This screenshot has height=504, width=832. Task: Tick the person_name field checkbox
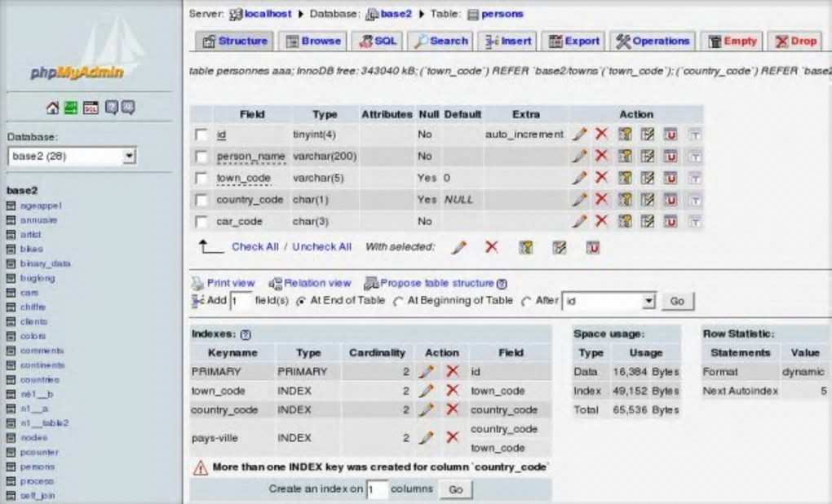pyautogui.click(x=201, y=157)
